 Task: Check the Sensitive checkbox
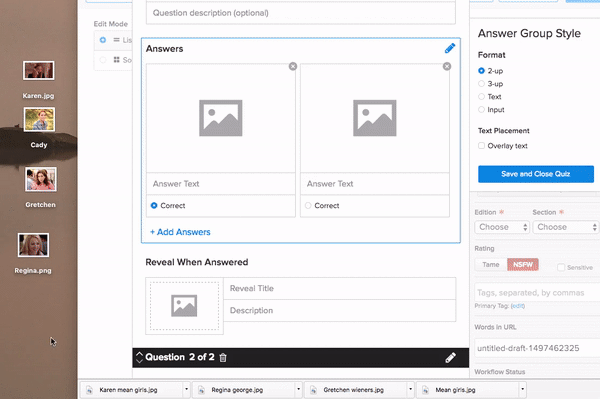[561, 267]
